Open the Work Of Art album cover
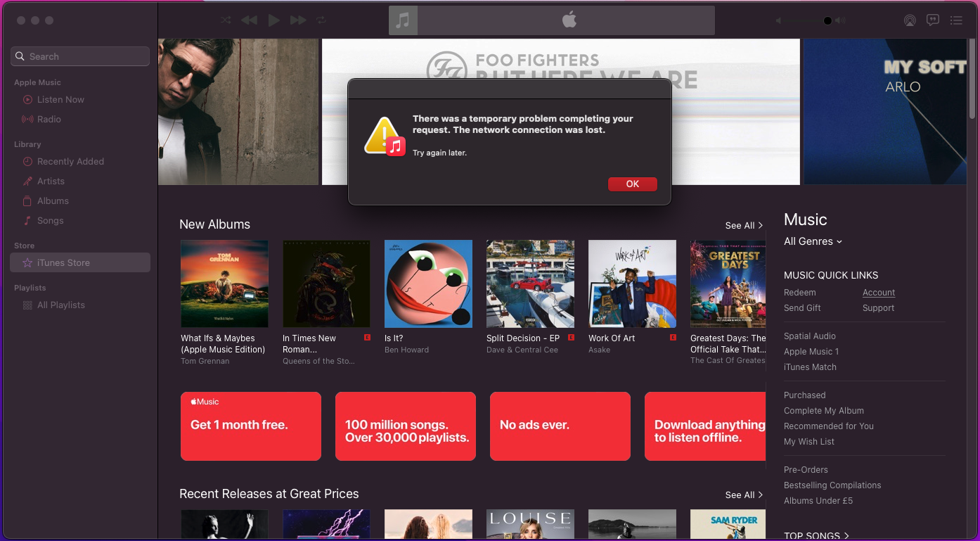Viewport: 980px width, 541px height. tap(632, 284)
